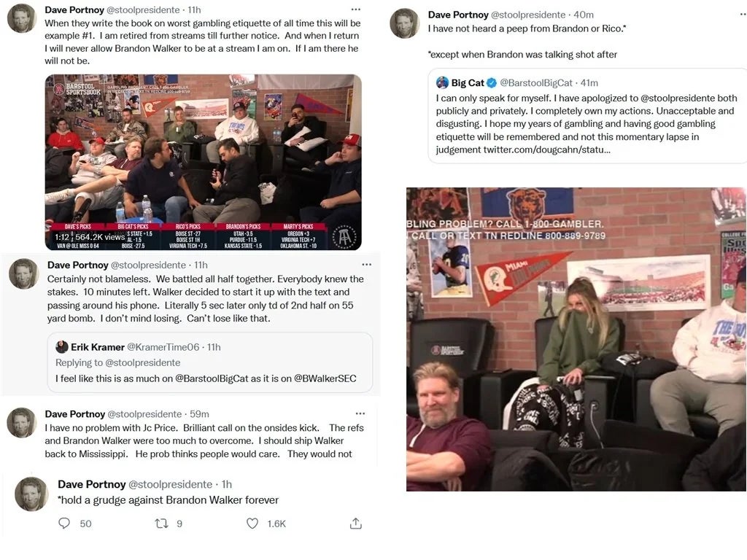Open the ellipsis menu on Jc Price tweet
Screen dimensions: 747x560
[x=360, y=413]
